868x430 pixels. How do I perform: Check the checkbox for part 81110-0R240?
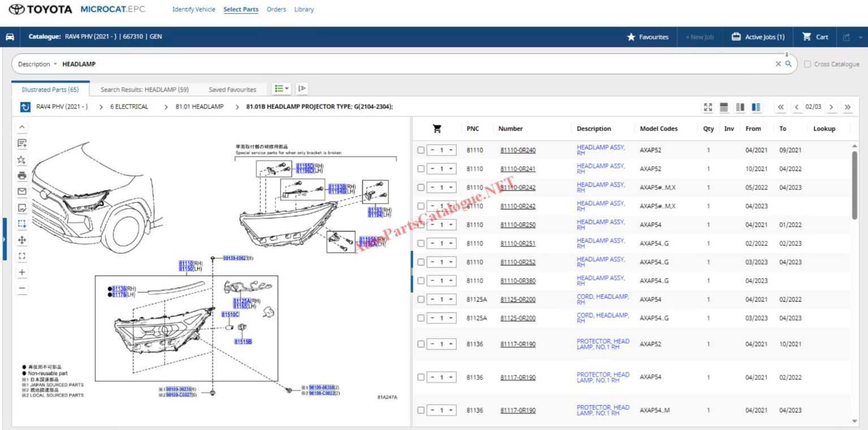pyautogui.click(x=420, y=150)
